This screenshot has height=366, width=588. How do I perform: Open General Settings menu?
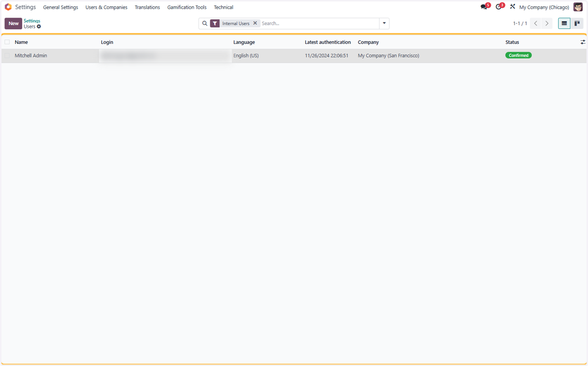[x=61, y=7]
